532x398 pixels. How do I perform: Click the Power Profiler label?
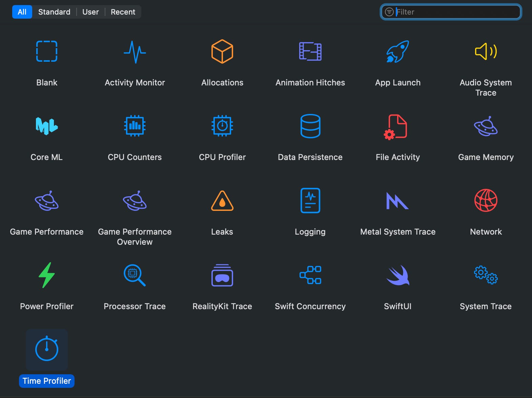click(47, 306)
